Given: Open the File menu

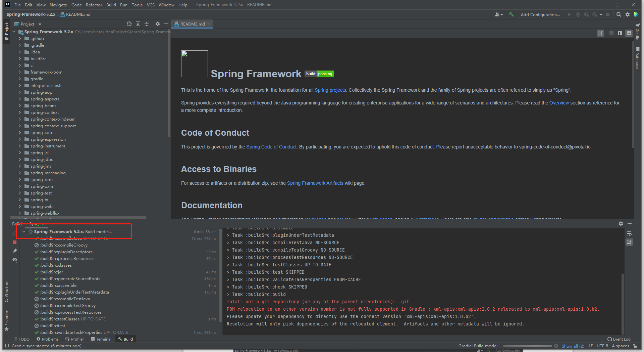Looking at the screenshot, I should tap(17, 5).
